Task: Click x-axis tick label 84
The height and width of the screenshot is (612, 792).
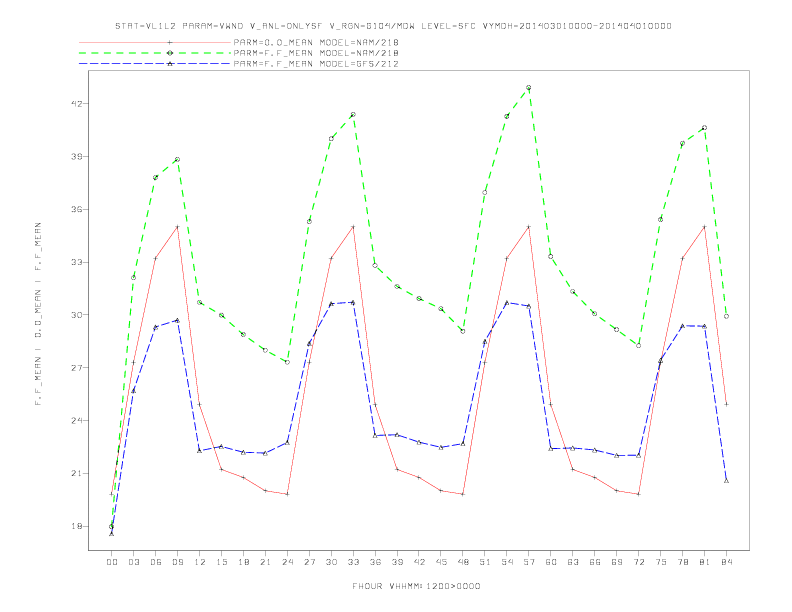Action: coord(726,562)
